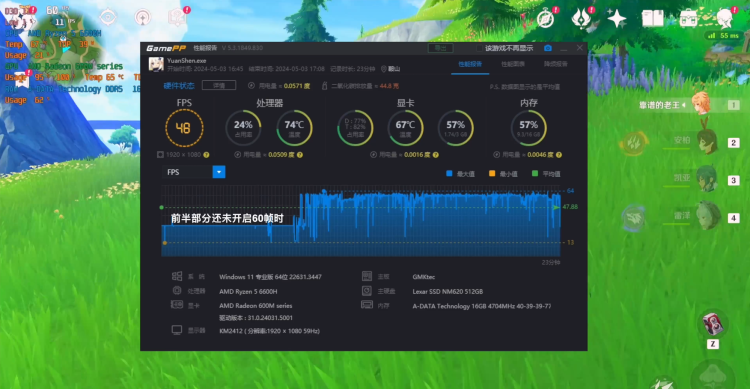Click the help icon beside 1920 × 1080

pos(206,155)
